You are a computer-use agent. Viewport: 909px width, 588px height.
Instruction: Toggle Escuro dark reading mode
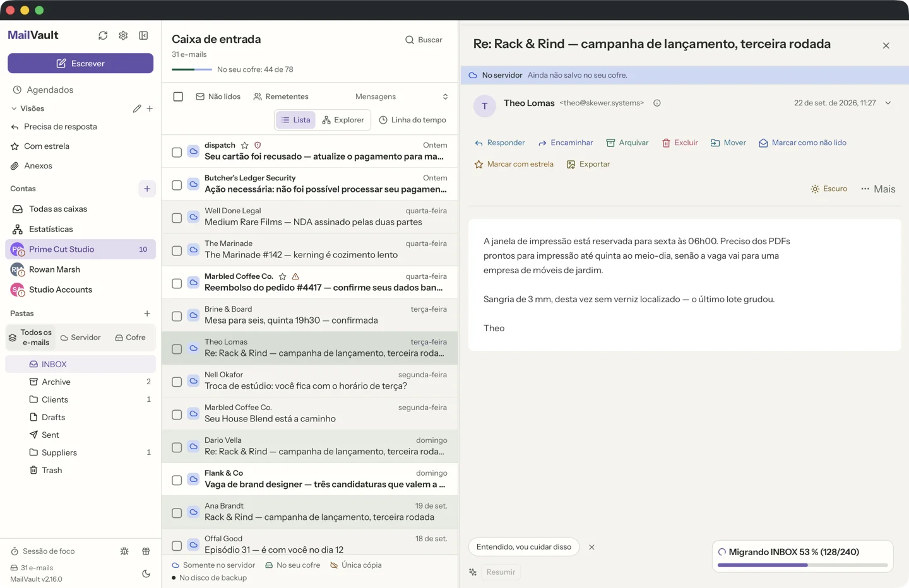(x=829, y=189)
